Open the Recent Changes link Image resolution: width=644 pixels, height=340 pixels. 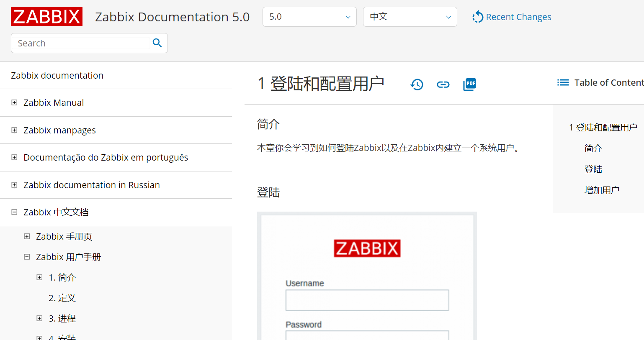[x=518, y=17]
